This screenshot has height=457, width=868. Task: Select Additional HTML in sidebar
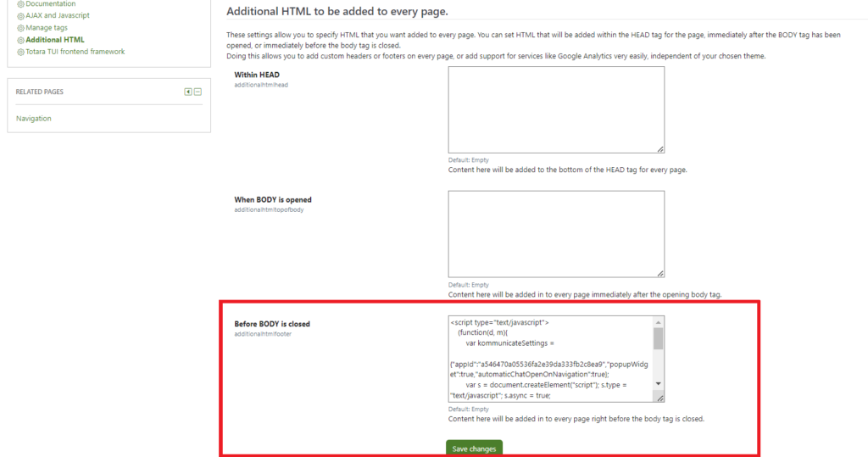point(55,40)
